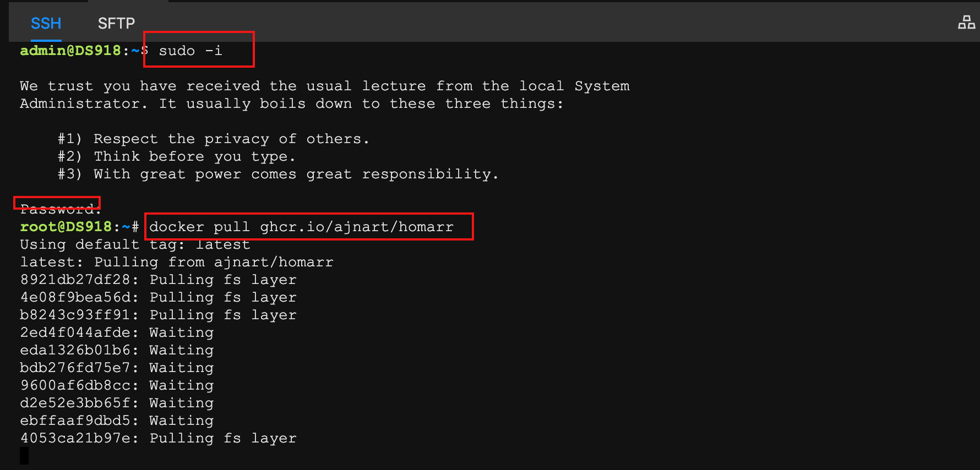Click the '#1) Respect the privacy' line

(213, 139)
